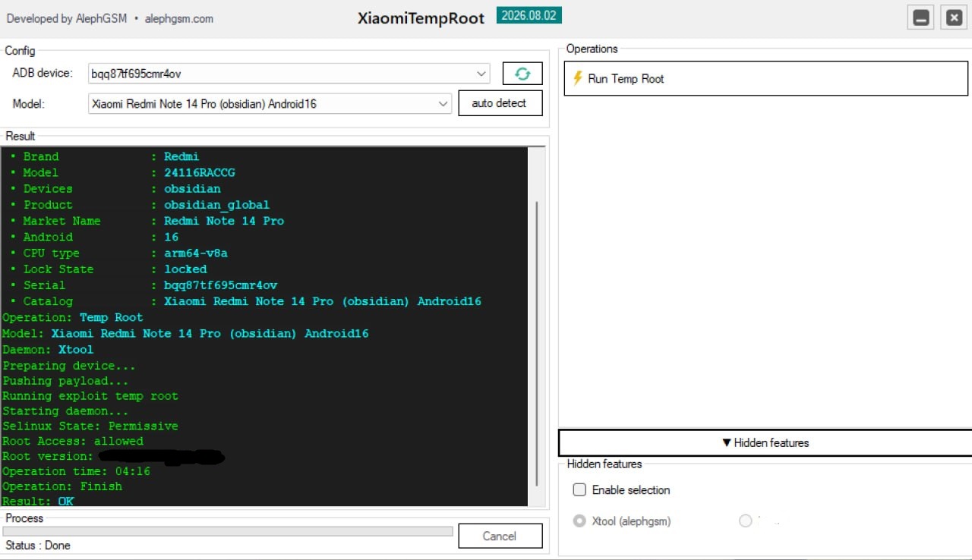972x560 pixels.
Task: Close the XiaomiTempRoot window
Action: [x=954, y=18]
